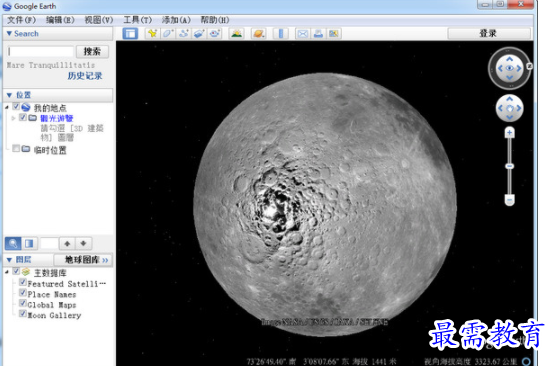Toggle the Global Maps layer checkbox
The image size is (553, 366).
23,303
